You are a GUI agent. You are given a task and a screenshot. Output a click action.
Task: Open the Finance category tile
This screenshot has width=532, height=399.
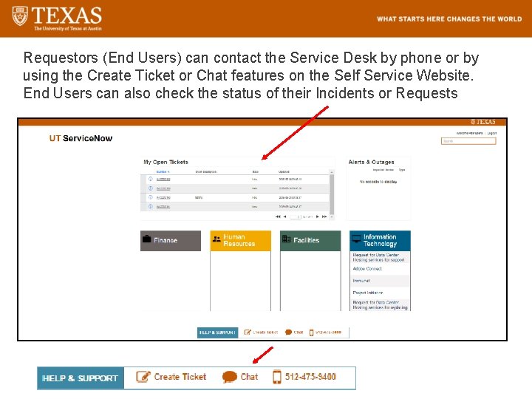[171, 241]
